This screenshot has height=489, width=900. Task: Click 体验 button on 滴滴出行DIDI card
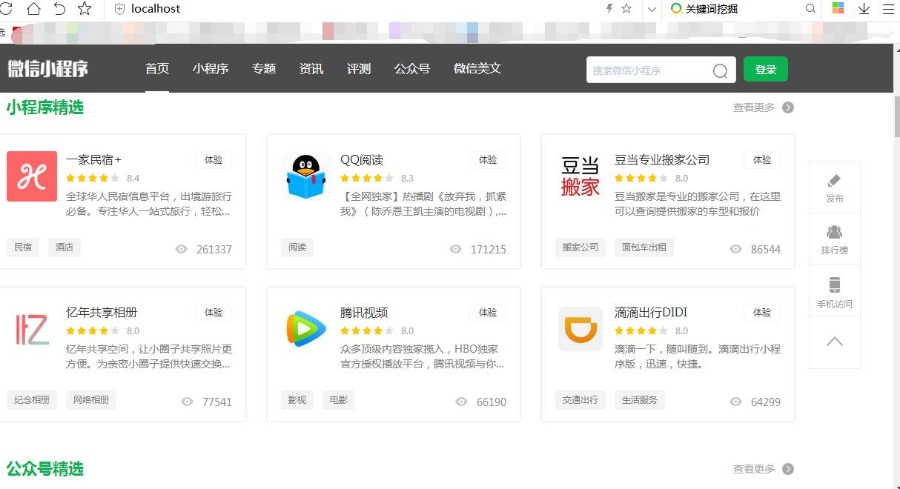762,313
